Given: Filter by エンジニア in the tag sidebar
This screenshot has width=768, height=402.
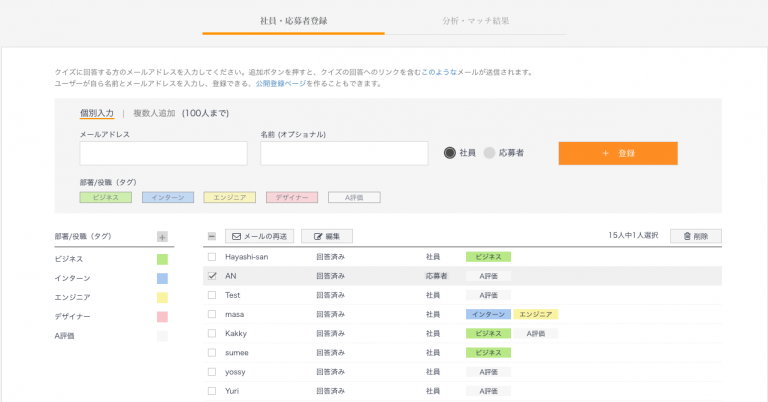Looking at the screenshot, I should (72, 297).
